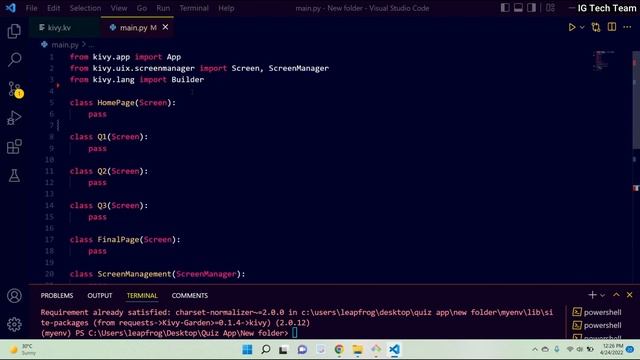The width and height of the screenshot is (640, 360).
Task: Open Task View on the taskbar
Action: [283, 349]
